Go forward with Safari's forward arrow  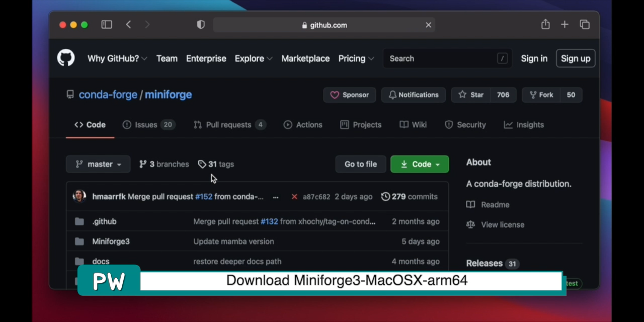(147, 25)
